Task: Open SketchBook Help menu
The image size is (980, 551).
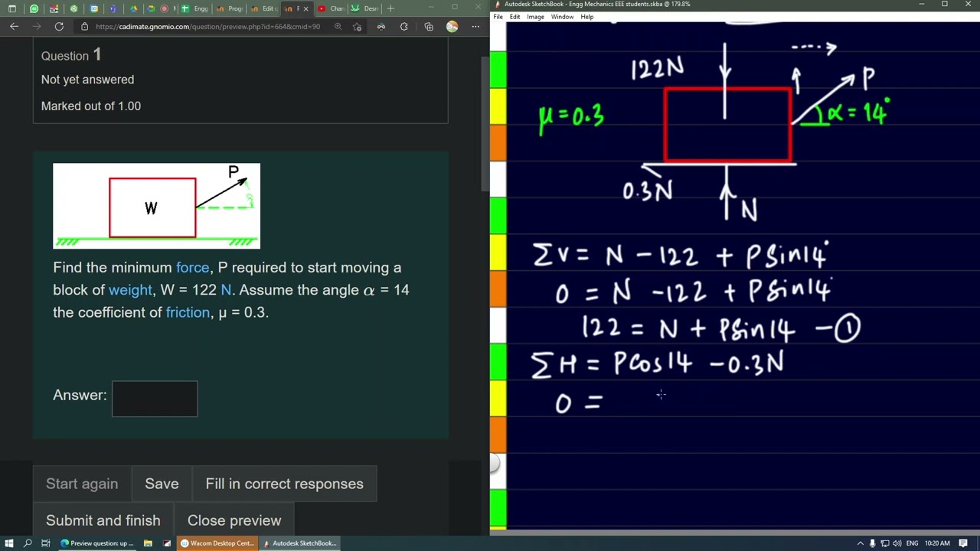Action: tap(586, 17)
